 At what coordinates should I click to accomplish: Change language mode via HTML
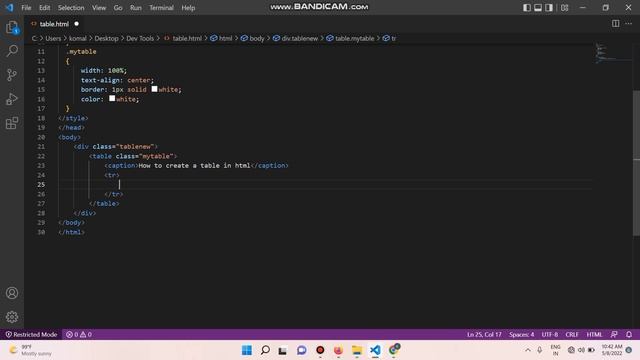594,334
